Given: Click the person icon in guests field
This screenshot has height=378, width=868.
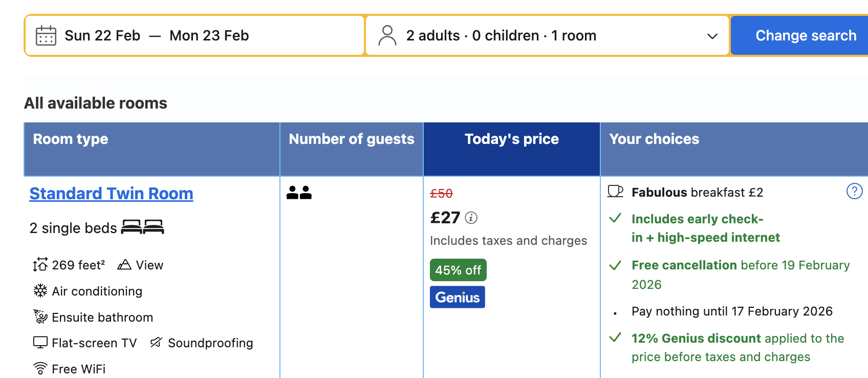Looking at the screenshot, I should click(387, 36).
